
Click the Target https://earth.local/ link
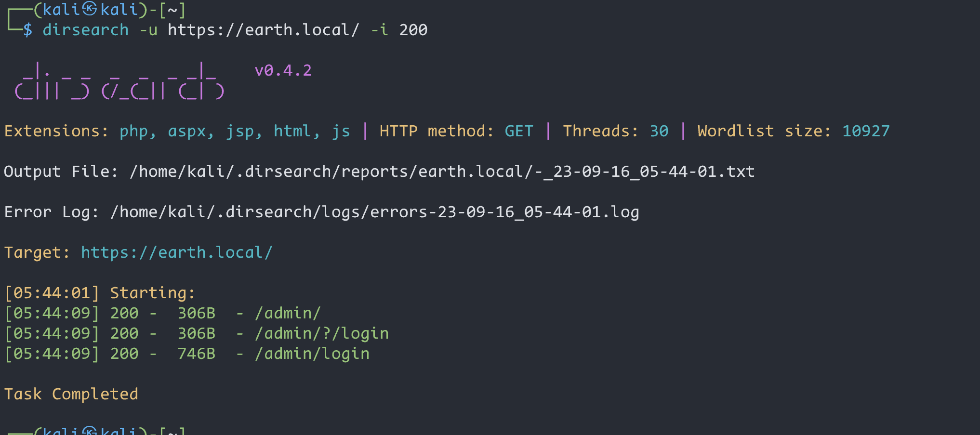coord(177,252)
